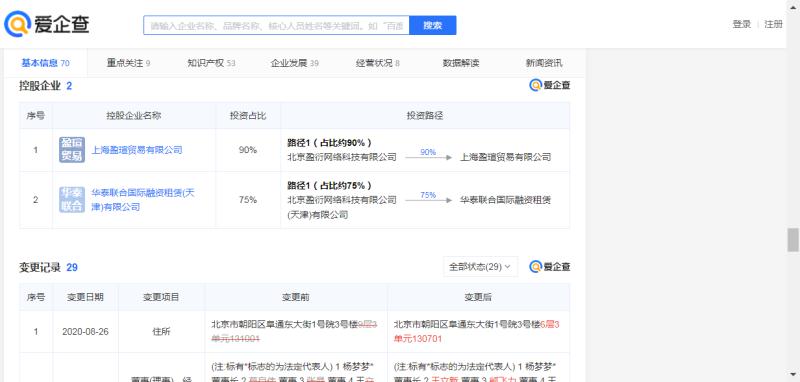Image resolution: width=800 pixels, height=382 pixels.
Task: Click the 华泰联合 company logo thumbnail
Action: click(x=72, y=200)
